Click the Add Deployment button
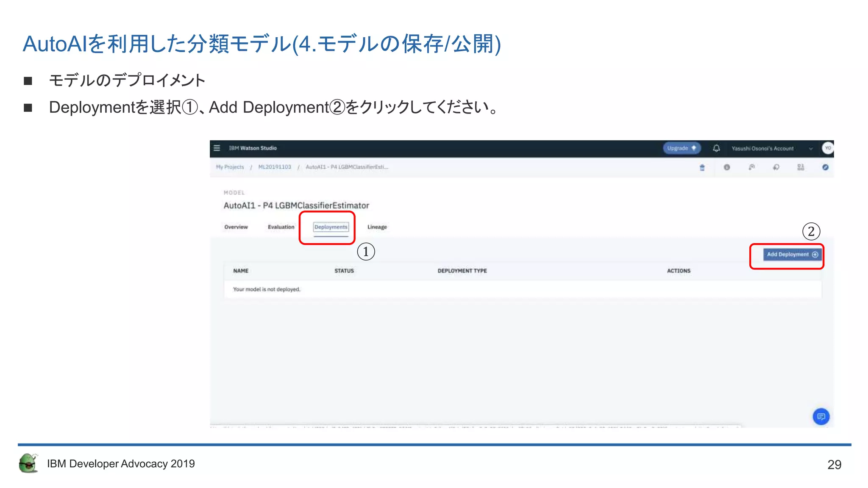Image resolution: width=868 pixels, height=488 pixels. (792, 255)
